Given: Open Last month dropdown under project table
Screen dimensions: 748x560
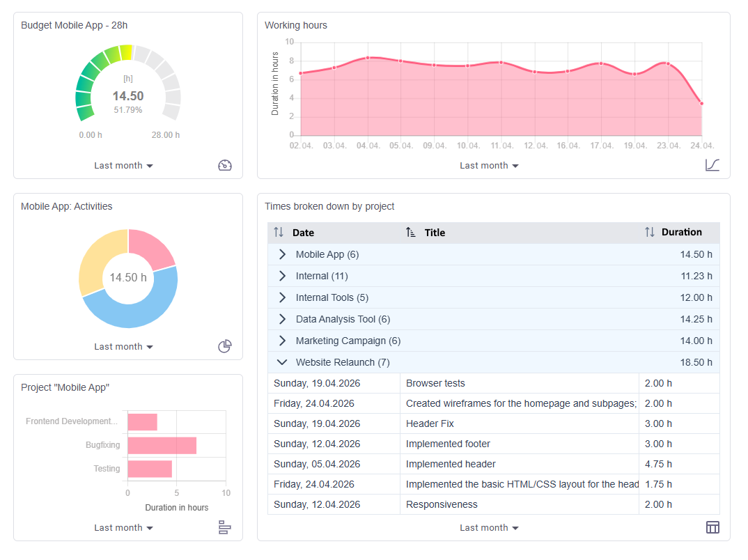Looking at the screenshot, I should 489,527.
